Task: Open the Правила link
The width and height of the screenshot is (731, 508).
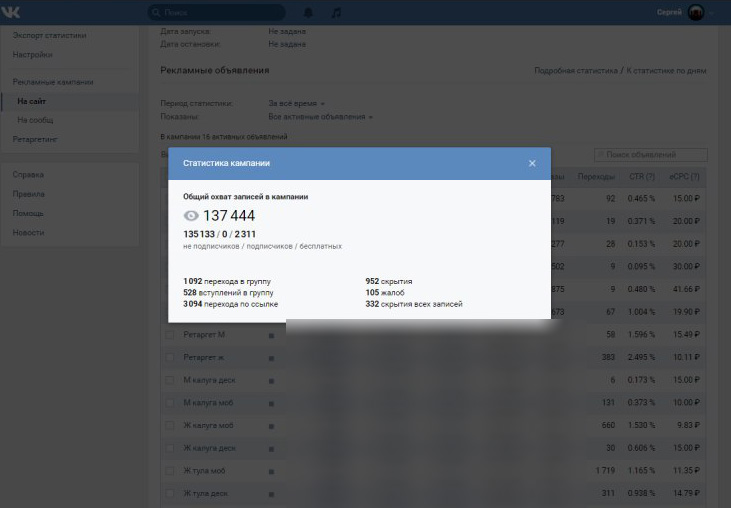Action: pyautogui.click(x=28, y=194)
